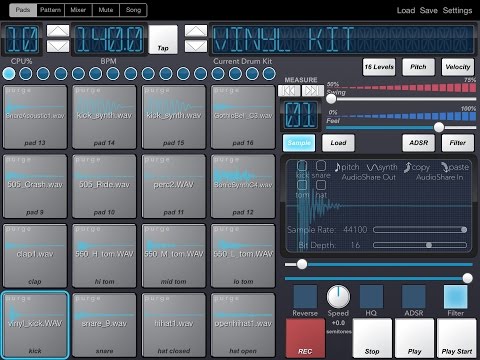
Task: Select the Sample panel button
Action: [x=299, y=143]
